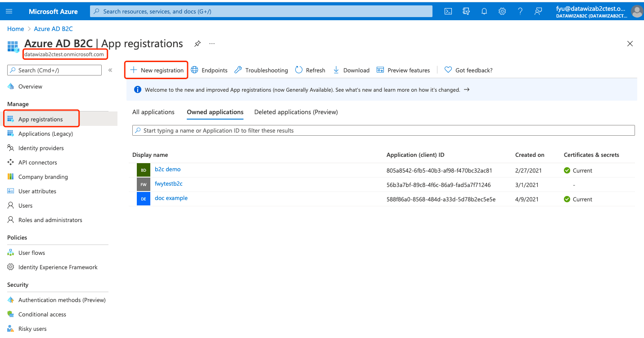Click Current status in b2c demo row
Image resolution: width=644 pixels, height=338 pixels.
(578, 170)
